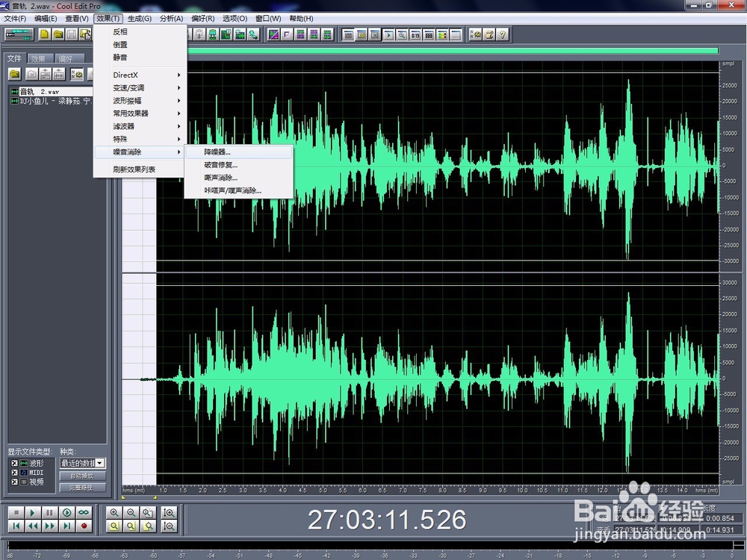Open a file using toolbar folder icon
The width and height of the screenshot is (747, 560).
tap(58, 34)
